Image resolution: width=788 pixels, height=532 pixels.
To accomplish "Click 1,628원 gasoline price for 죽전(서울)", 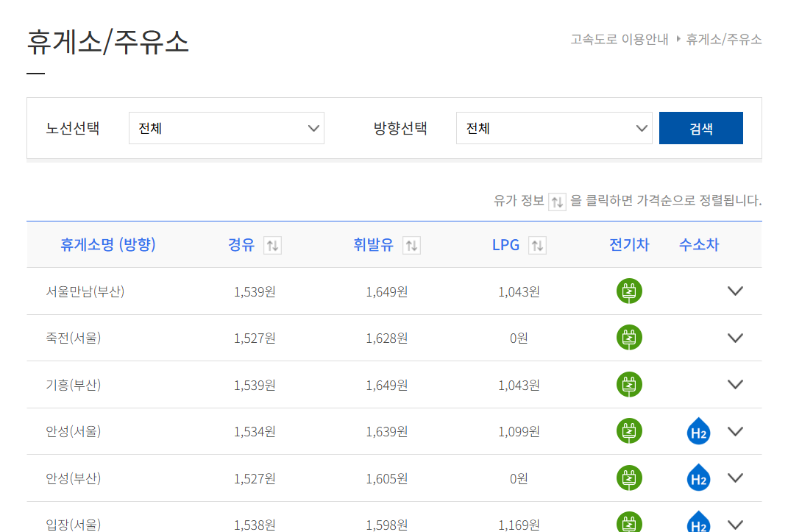I will coord(386,338).
